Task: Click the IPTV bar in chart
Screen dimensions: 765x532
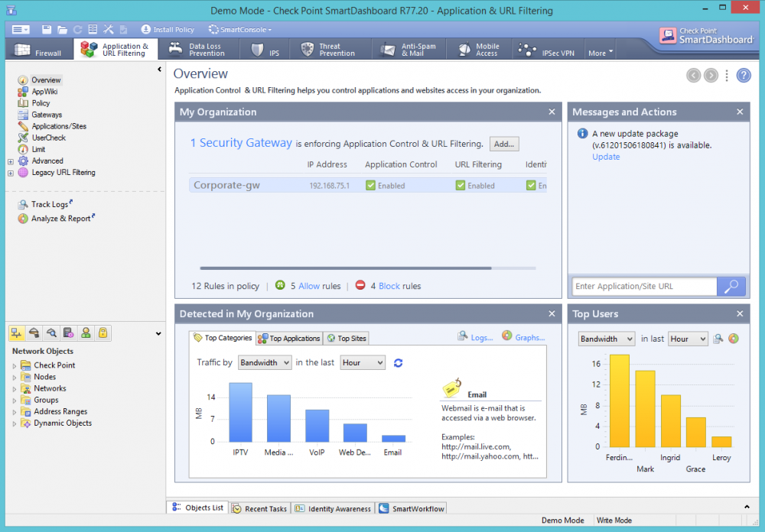Action: [240, 413]
